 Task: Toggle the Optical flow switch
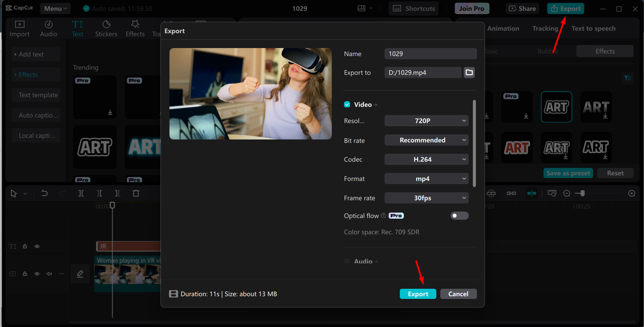(459, 216)
